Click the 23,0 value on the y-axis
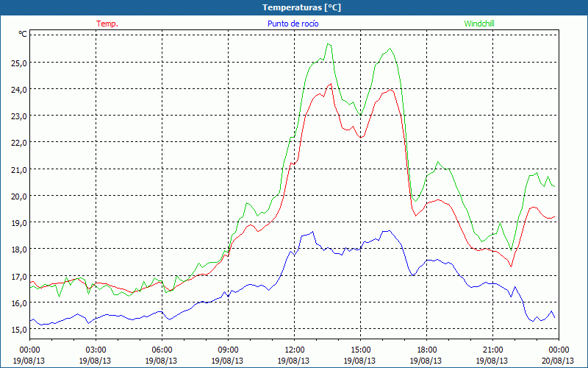The width and height of the screenshot is (588, 368). pyautogui.click(x=18, y=116)
